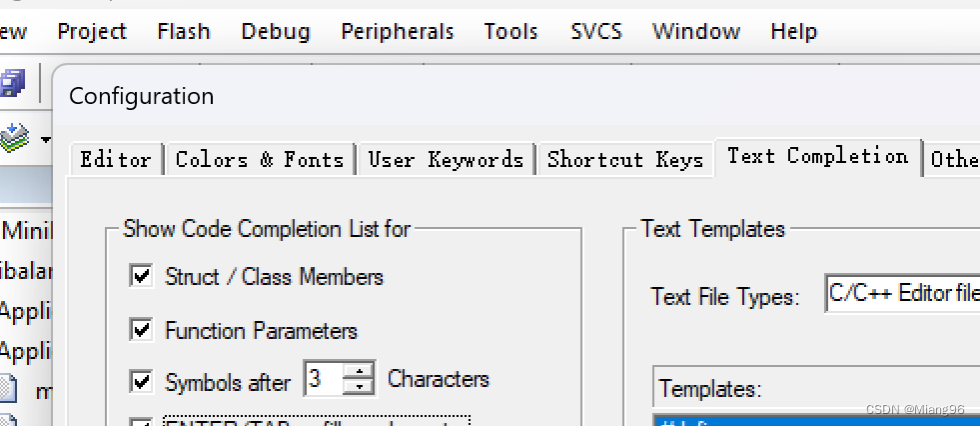Open the Debug menu

click(276, 31)
